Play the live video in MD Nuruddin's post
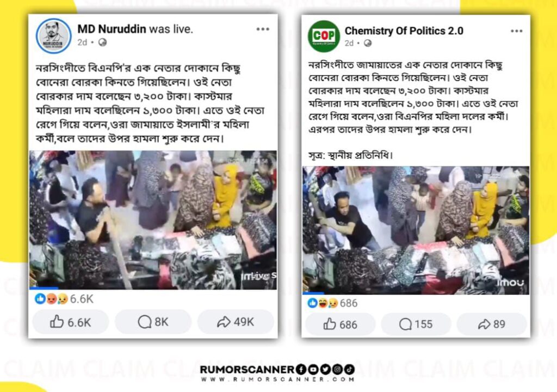Viewport: 557px width, 392px height. click(153, 220)
